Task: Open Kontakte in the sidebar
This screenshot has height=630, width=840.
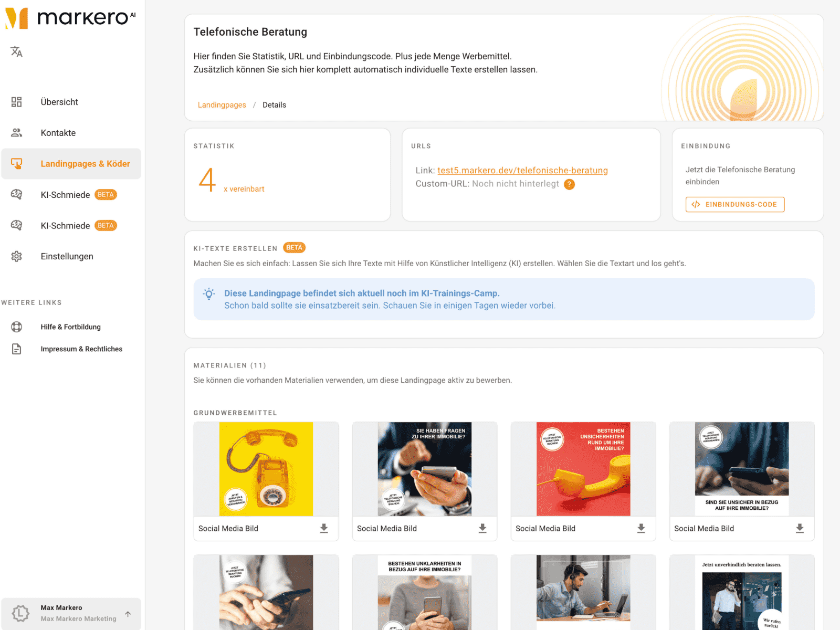Action: coord(71,133)
